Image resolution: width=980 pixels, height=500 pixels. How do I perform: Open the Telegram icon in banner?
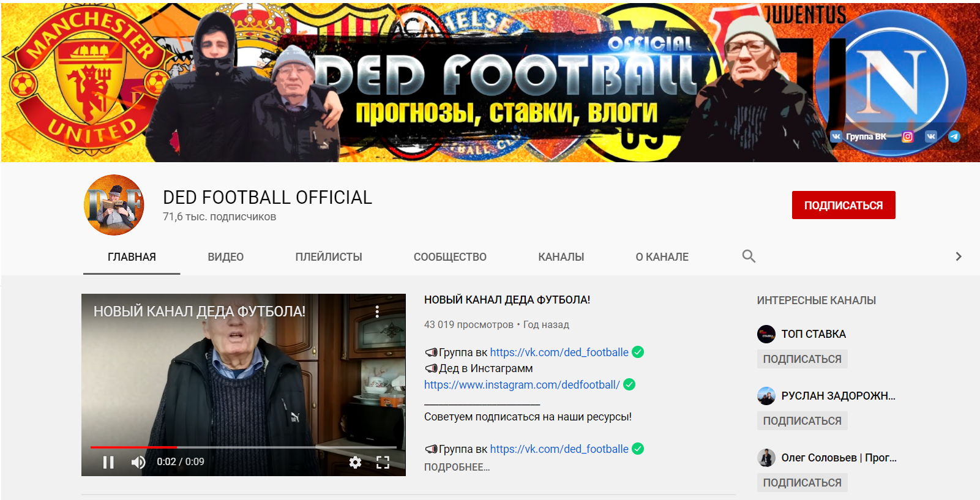click(954, 136)
